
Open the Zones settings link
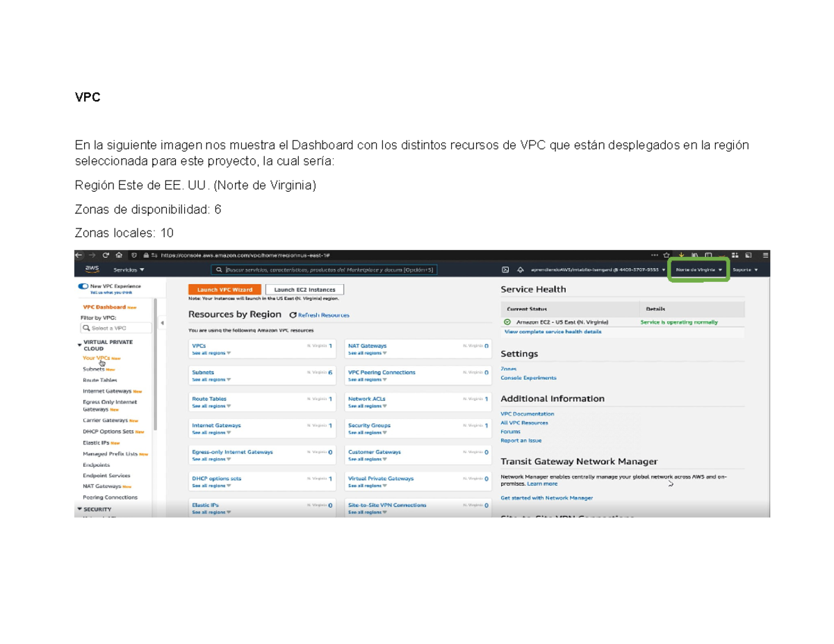click(x=508, y=369)
